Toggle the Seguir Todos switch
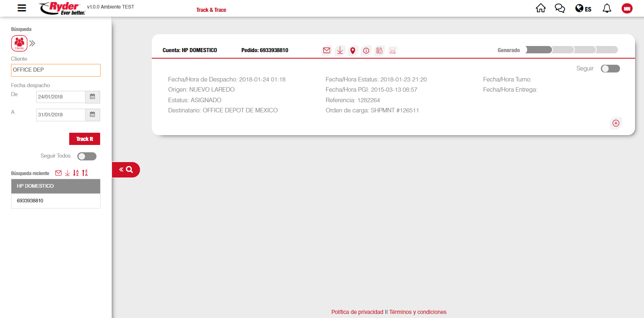This screenshot has height=318, width=644. (87, 156)
